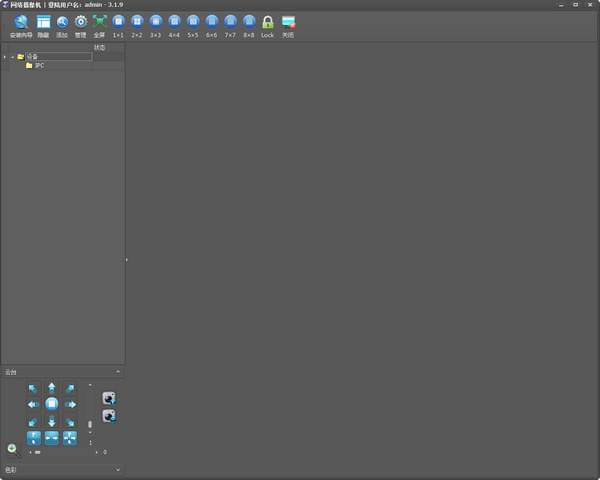600x480 pixels.
Task: Click the 隐藏 hide panel icon
Action: tap(43, 22)
